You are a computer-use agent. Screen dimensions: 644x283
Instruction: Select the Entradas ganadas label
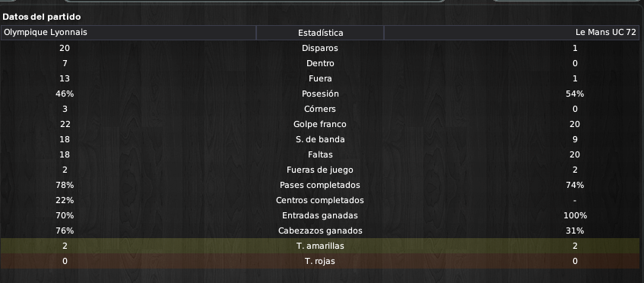click(x=320, y=215)
